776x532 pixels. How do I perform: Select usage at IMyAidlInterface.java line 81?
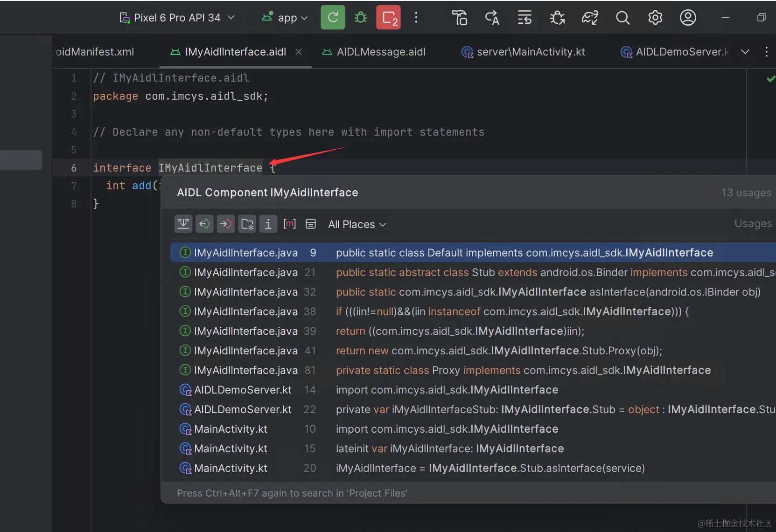click(473, 370)
